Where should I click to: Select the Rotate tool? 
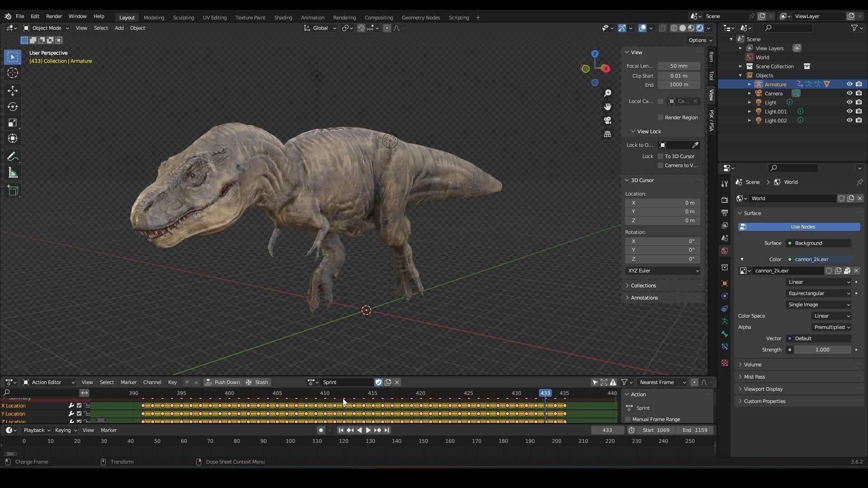13,107
